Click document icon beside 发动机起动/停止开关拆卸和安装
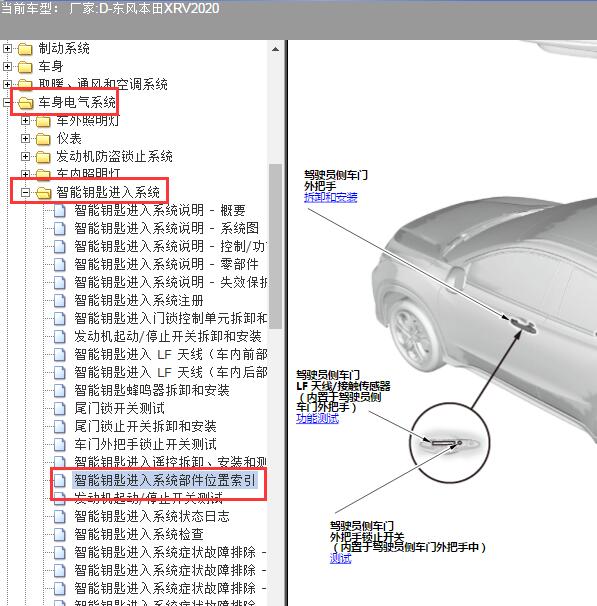The image size is (597, 606). pos(60,336)
